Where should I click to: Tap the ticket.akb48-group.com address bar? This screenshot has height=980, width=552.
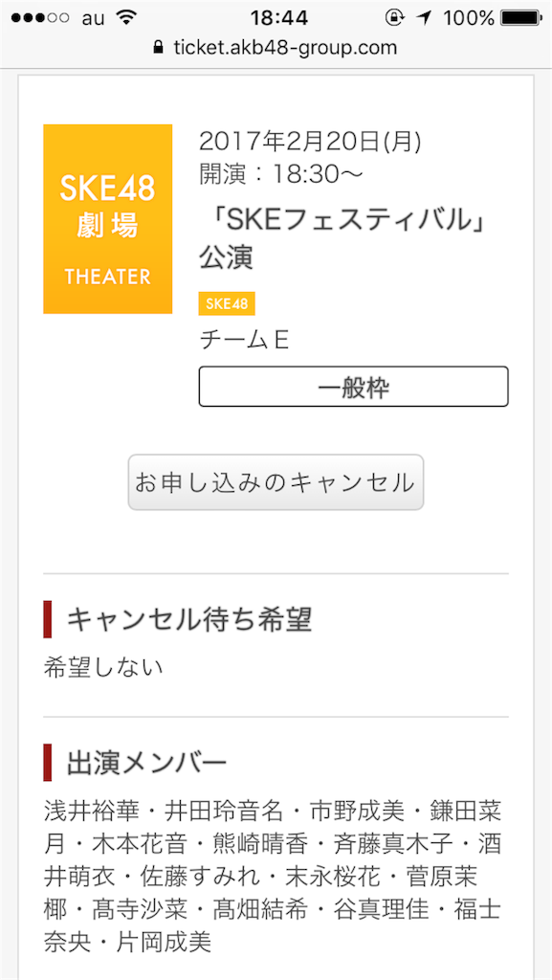pyautogui.click(x=276, y=48)
